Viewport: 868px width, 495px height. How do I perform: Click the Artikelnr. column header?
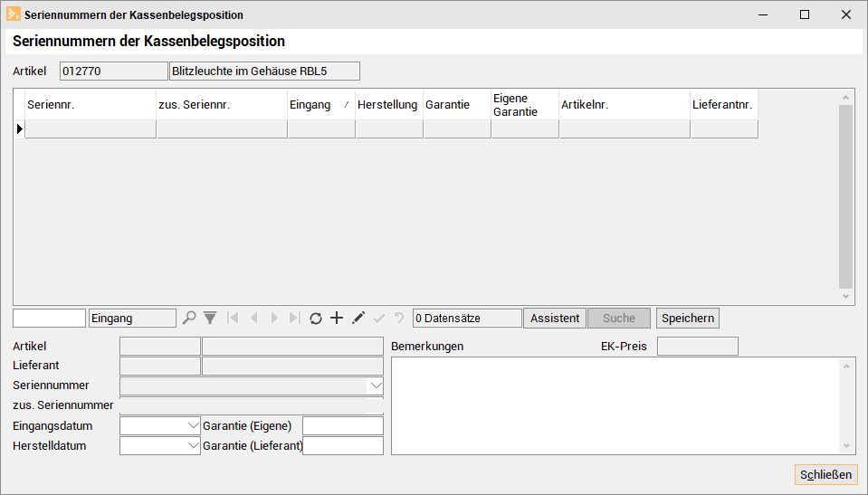coord(625,105)
